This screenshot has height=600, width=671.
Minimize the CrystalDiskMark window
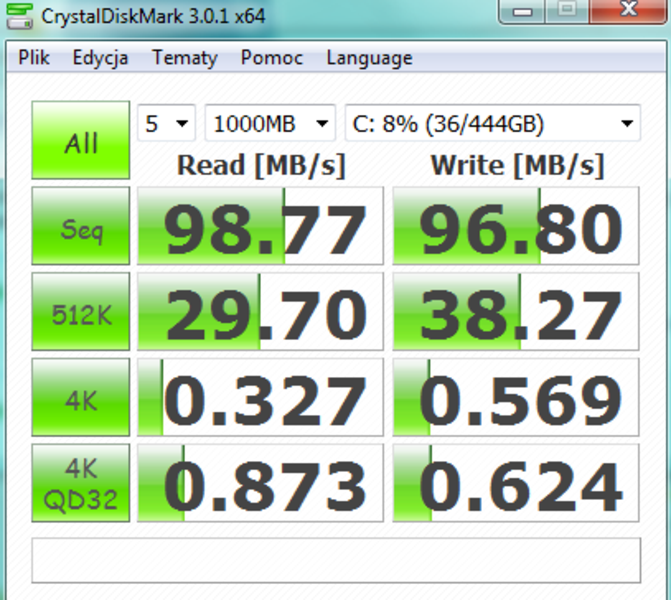click(522, 10)
